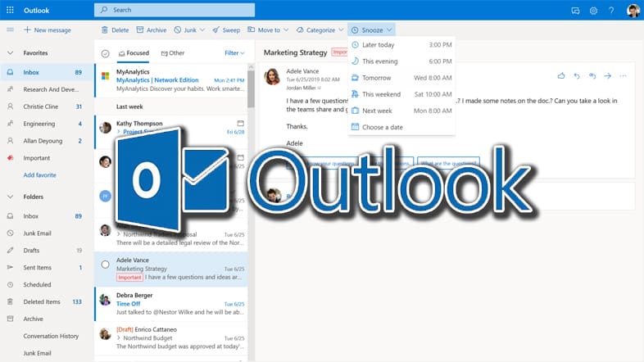Screen dimensions: 644x362
Task: Open the settings gear icon
Action: click(x=593, y=11)
